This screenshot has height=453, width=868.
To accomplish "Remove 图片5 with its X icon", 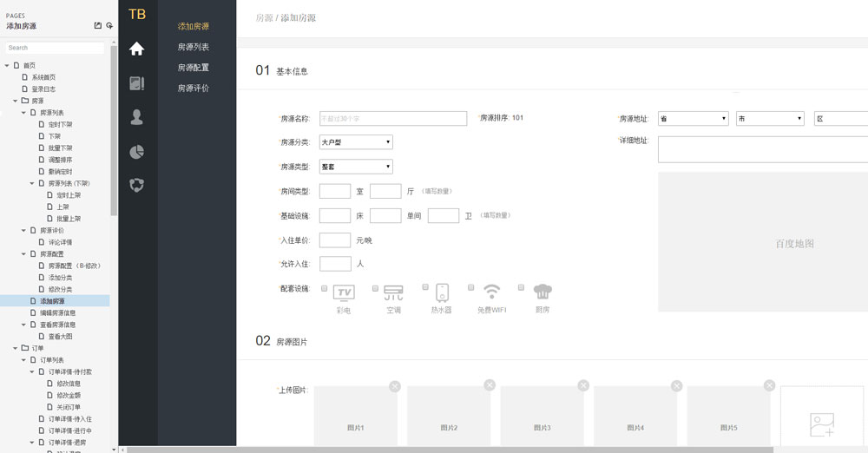I will click(769, 385).
